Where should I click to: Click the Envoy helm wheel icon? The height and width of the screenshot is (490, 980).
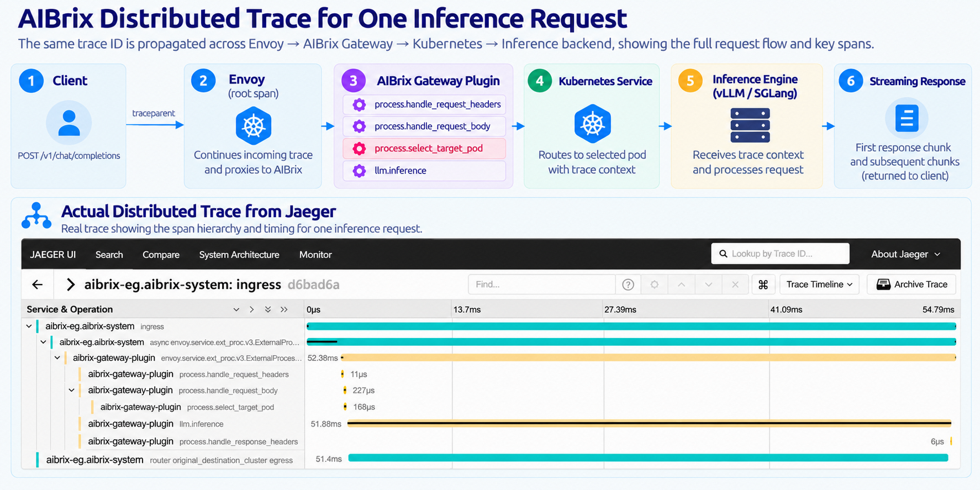pos(254,126)
